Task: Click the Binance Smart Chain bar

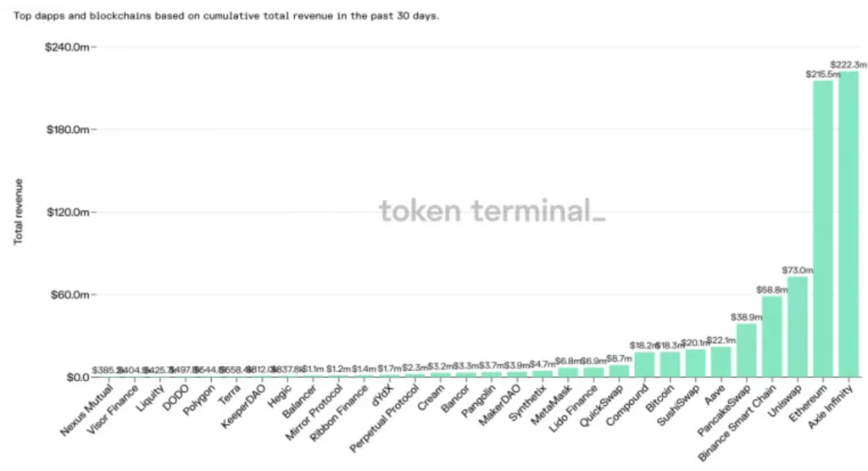Action: (x=772, y=336)
